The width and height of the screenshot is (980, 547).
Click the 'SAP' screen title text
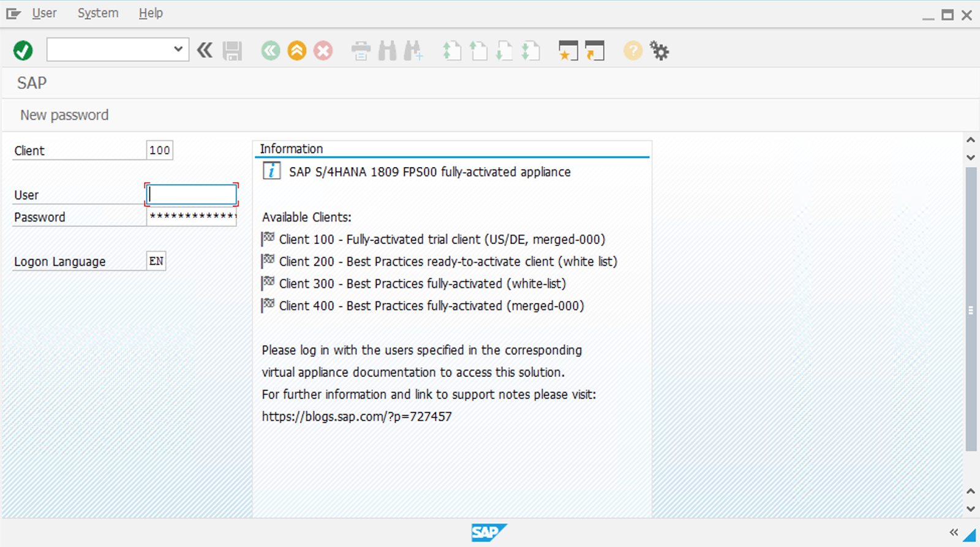32,83
